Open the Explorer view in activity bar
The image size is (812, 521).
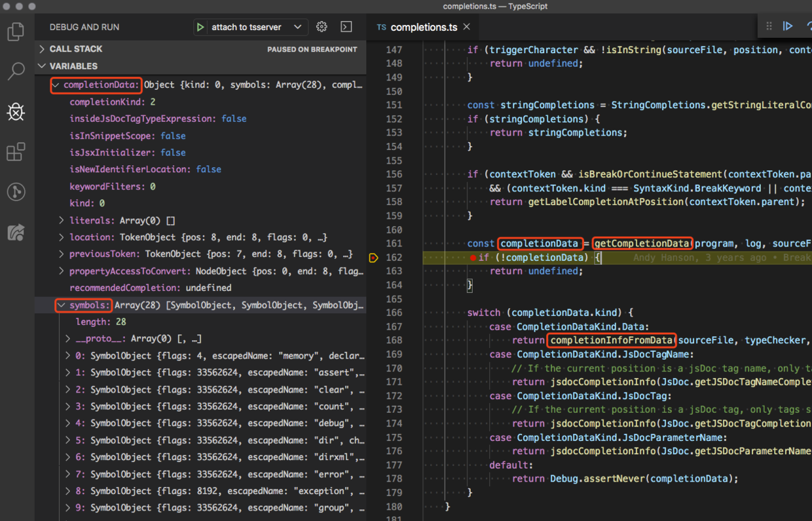click(x=16, y=31)
